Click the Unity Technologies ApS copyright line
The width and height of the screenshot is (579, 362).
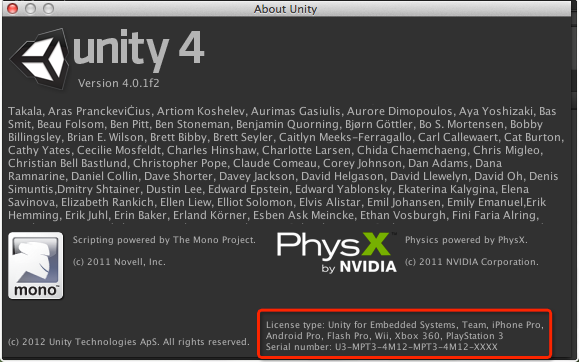(x=129, y=342)
